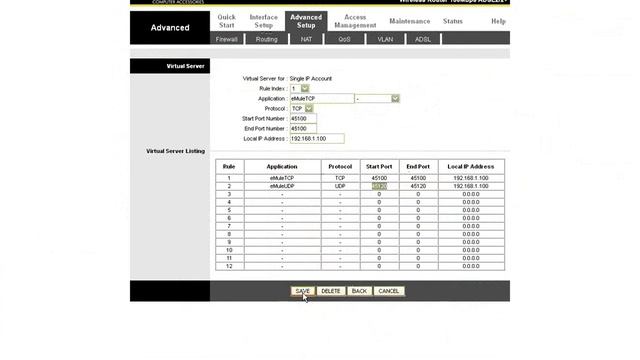Go to the QoS submenu
The image size is (640, 360).
coord(344,39)
